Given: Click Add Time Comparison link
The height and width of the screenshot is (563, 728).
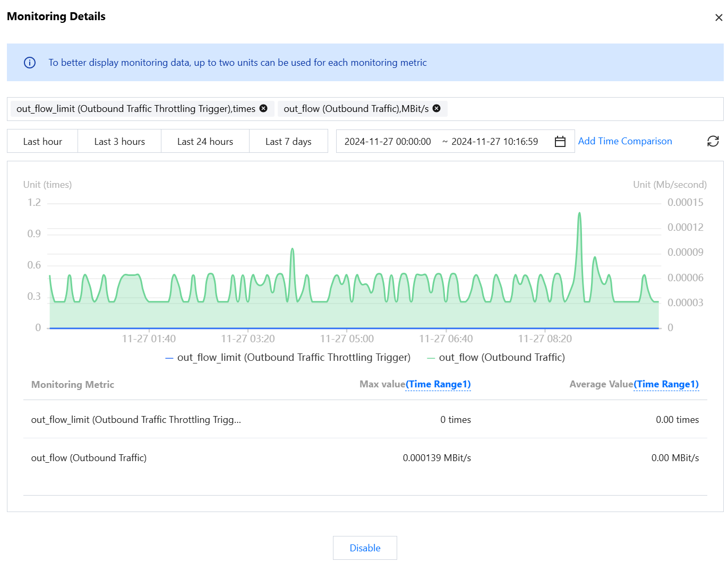Looking at the screenshot, I should [625, 141].
